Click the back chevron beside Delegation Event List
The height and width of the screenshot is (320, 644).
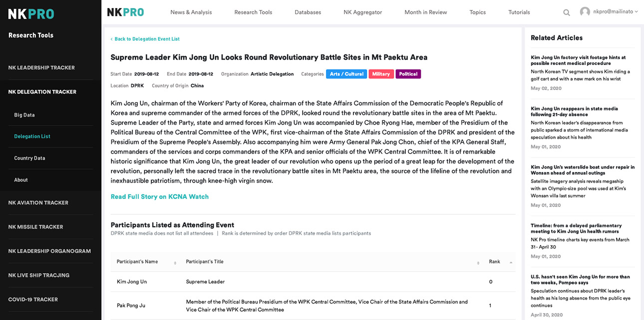(x=112, y=39)
